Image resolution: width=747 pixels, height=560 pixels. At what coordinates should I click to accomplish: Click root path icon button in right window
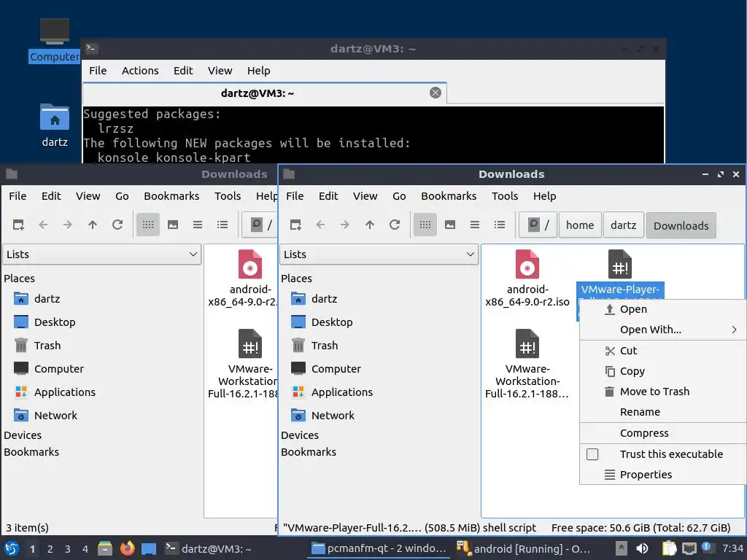pos(538,225)
